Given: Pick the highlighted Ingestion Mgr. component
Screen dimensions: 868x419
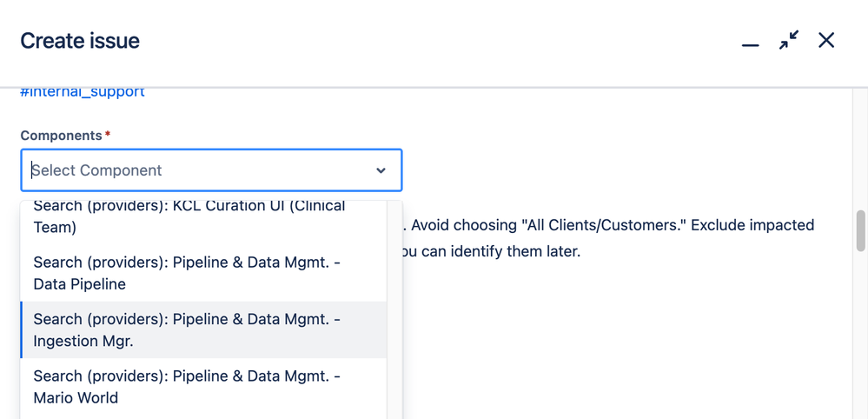Looking at the screenshot, I should pos(187,330).
